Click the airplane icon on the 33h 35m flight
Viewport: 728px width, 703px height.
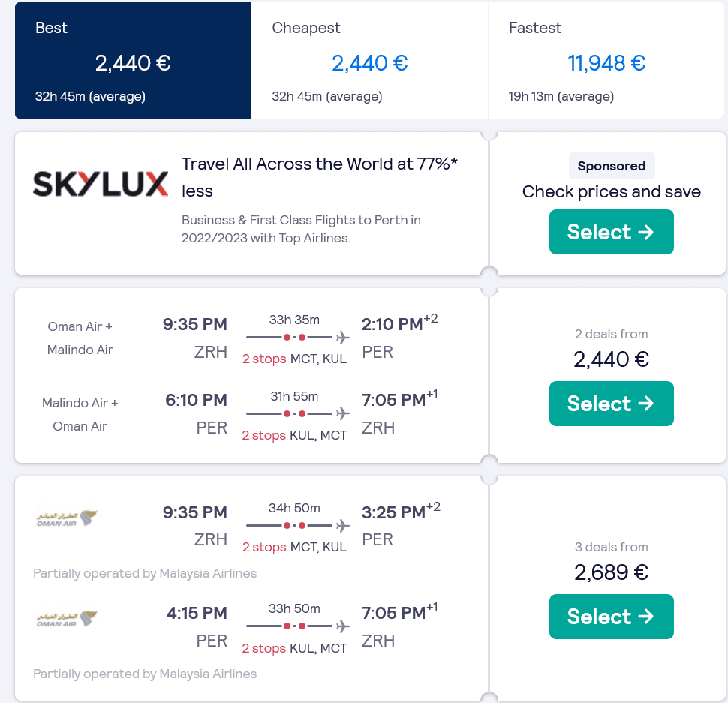coord(344,336)
